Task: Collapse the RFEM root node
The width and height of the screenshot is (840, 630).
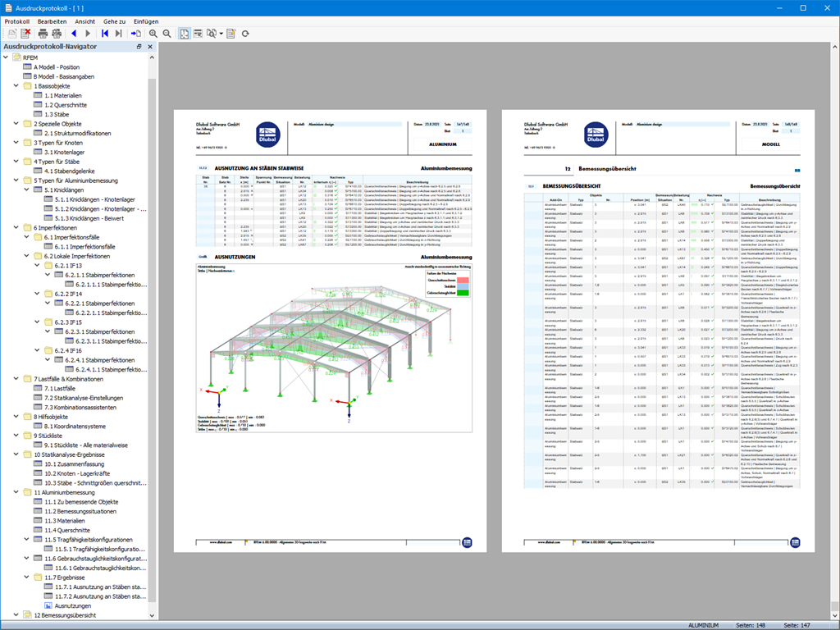Action: point(5,57)
